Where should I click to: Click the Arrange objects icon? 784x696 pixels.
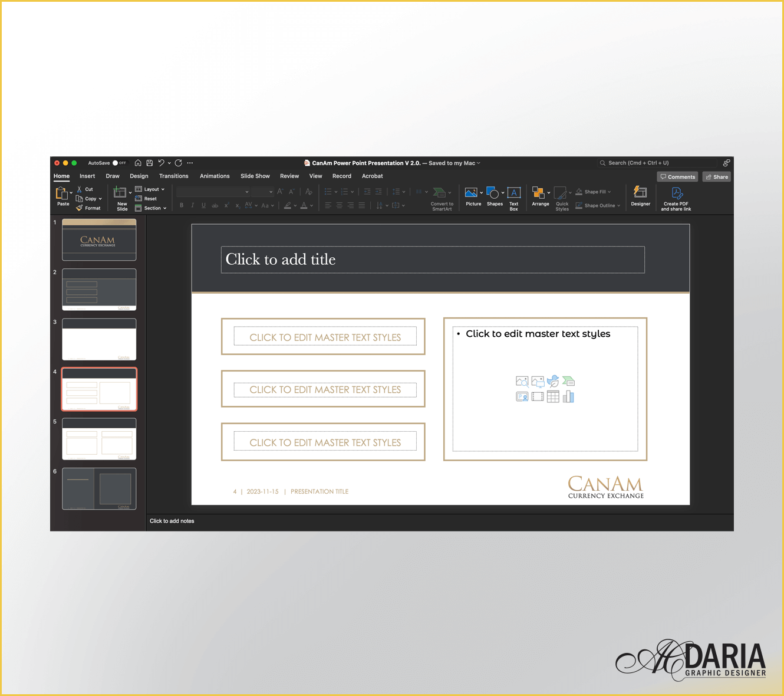click(x=538, y=193)
